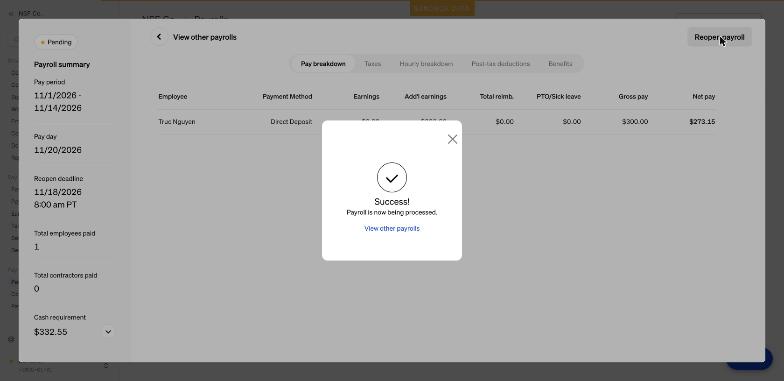Click the $332.55 cash requirement amount
784x381 pixels.
pyautogui.click(x=50, y=332)
